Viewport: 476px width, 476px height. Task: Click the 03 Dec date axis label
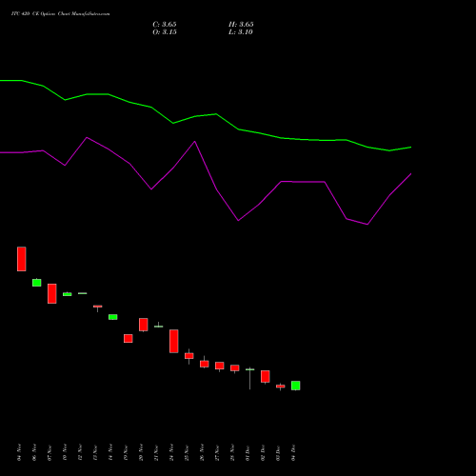coord(278,452)
